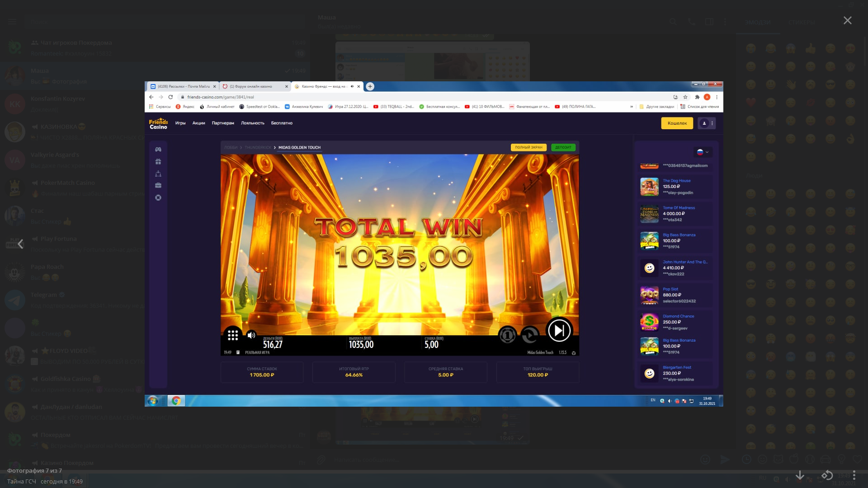
Task: Go to the previous photo
Action: click(x=20, y=244)
